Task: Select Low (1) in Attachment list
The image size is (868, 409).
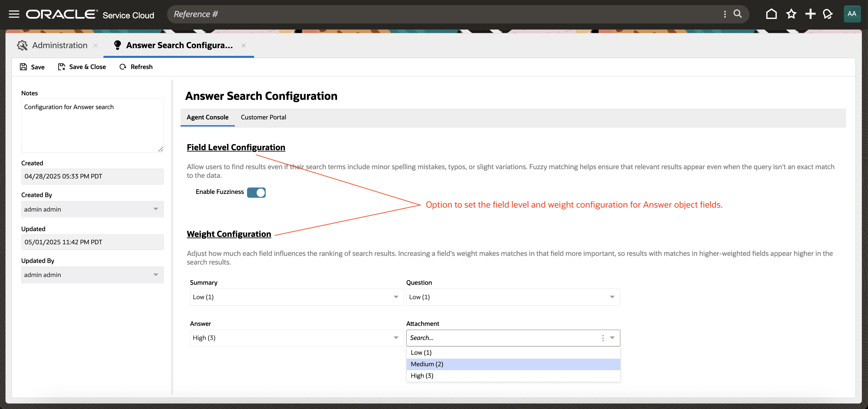Action: pyautogui.click(x=513, y=352)
